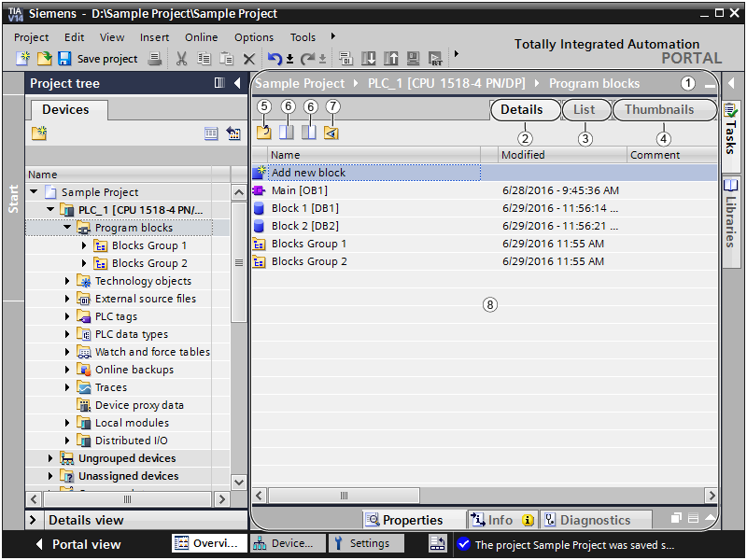Image resolution: width=747 pixels, height=560 pixels.
Task: Click the go up one level folder icon
Action: coord(264,133)
